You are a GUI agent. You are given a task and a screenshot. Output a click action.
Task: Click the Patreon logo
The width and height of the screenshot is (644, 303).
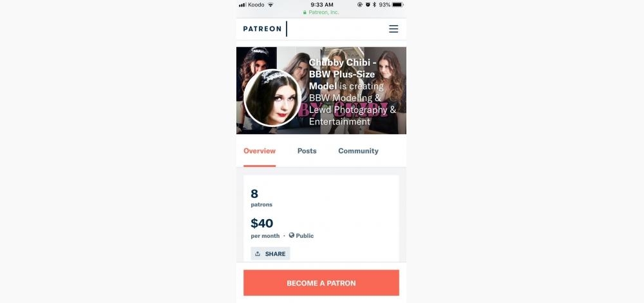262,29
